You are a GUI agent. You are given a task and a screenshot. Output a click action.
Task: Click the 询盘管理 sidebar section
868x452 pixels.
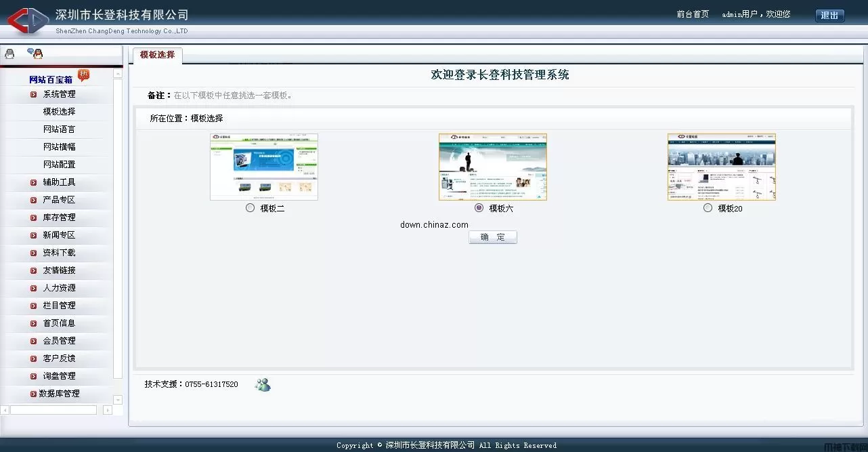pyautogui.click(x=60, y=376)
